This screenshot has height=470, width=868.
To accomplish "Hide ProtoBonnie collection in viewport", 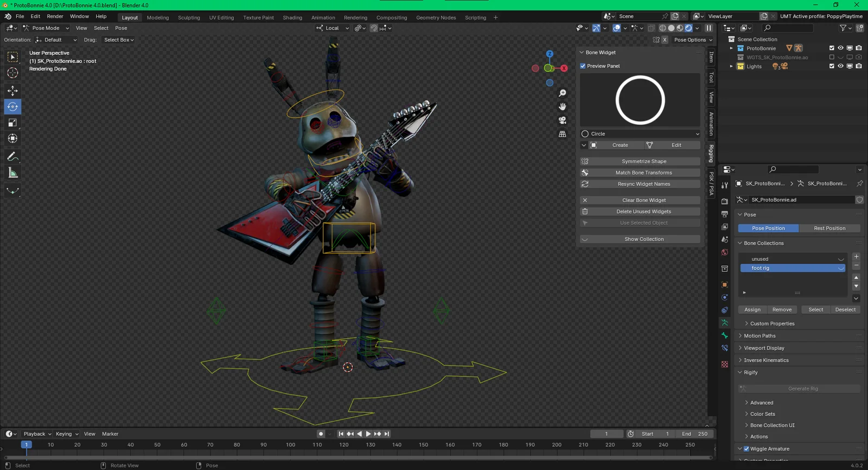I will [x=840, y=48].
